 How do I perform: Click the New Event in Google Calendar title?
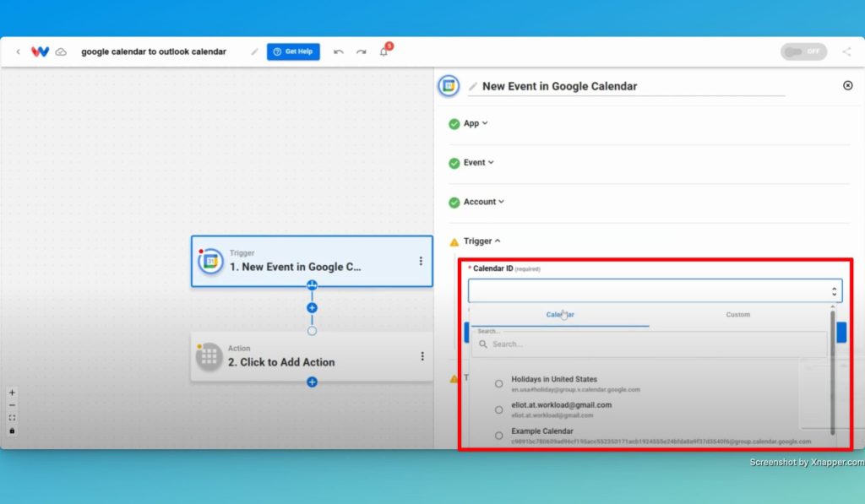click(559, 86)
